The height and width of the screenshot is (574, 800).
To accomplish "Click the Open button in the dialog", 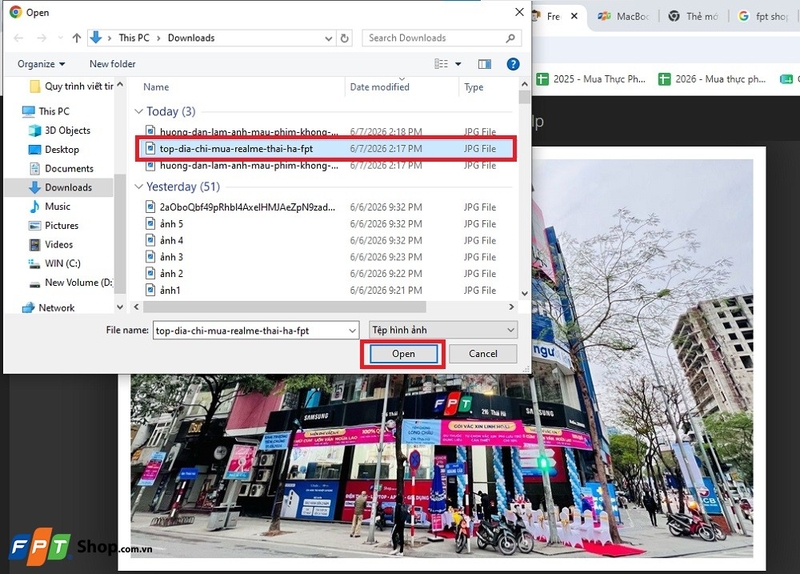I will coord(403,354).
